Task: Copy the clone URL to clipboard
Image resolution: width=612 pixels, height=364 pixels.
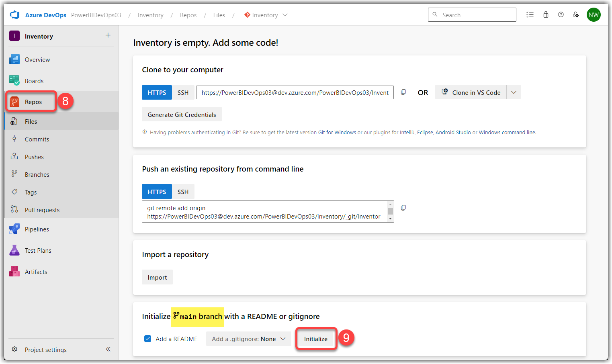Action: click(x=403, y=92)
